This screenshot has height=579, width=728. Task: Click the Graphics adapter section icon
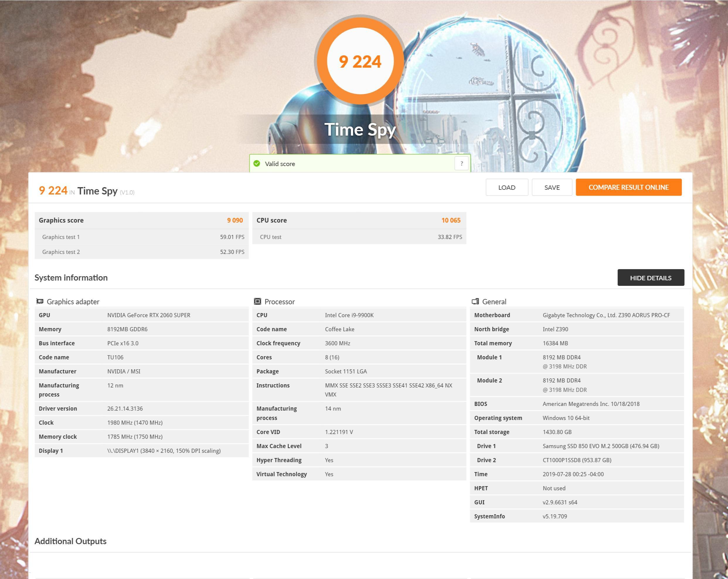(40, 301)
